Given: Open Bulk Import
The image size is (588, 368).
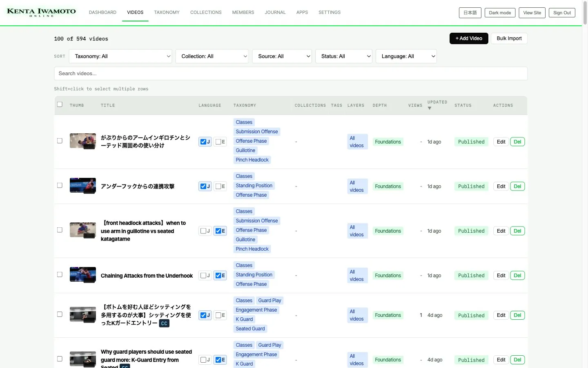Looking at the screenshot, I should (x=509, y=38).
